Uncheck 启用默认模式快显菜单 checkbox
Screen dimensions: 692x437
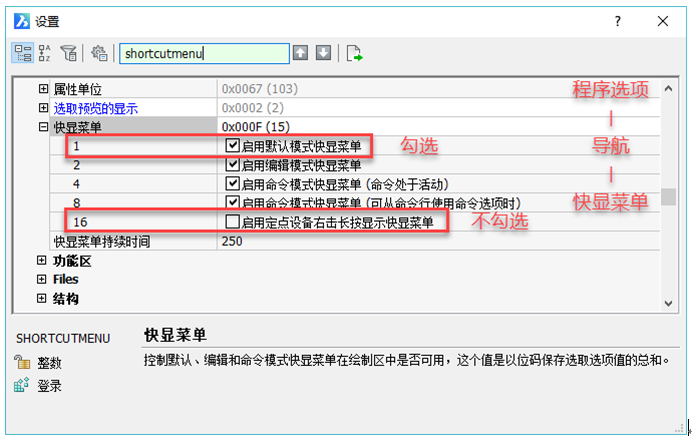pos(233,146)
